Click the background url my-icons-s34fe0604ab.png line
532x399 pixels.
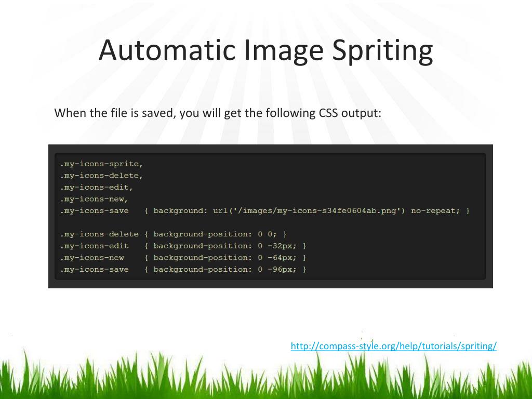(265, 211)
